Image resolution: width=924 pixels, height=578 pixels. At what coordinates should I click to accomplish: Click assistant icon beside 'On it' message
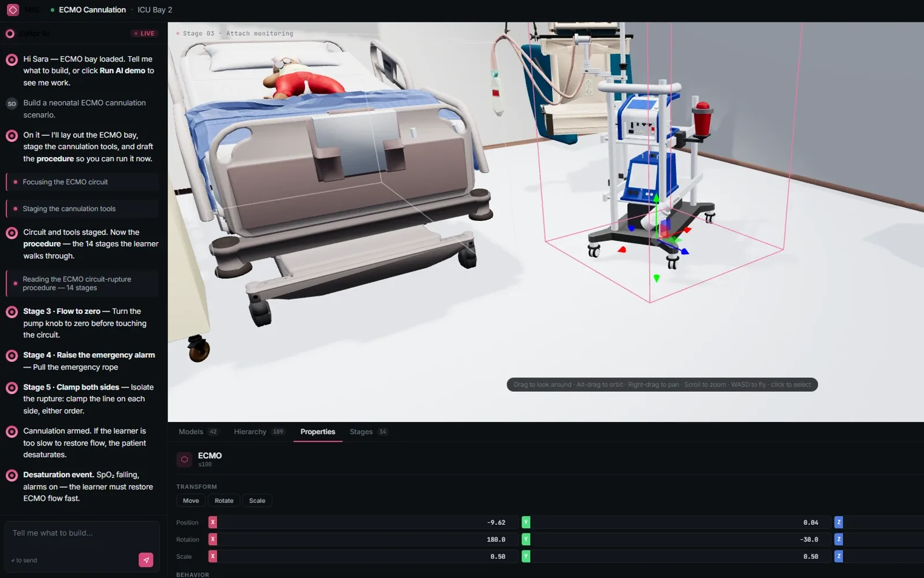[x=12, y=136]
